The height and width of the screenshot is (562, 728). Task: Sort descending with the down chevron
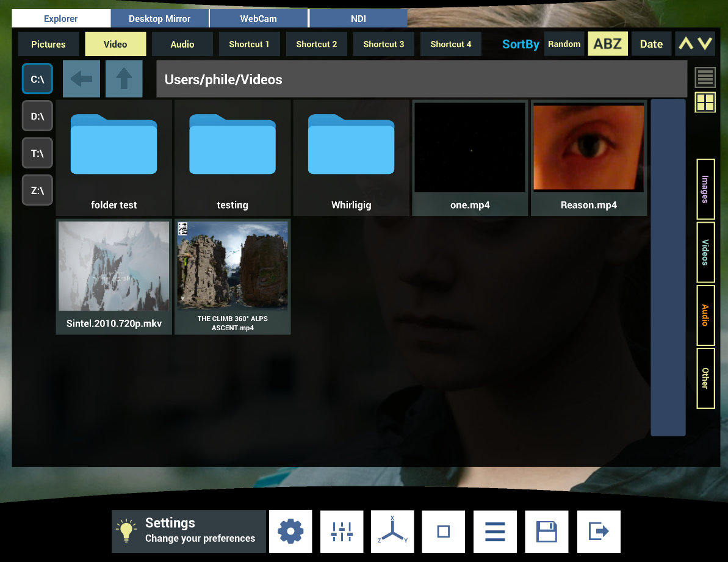705,44
